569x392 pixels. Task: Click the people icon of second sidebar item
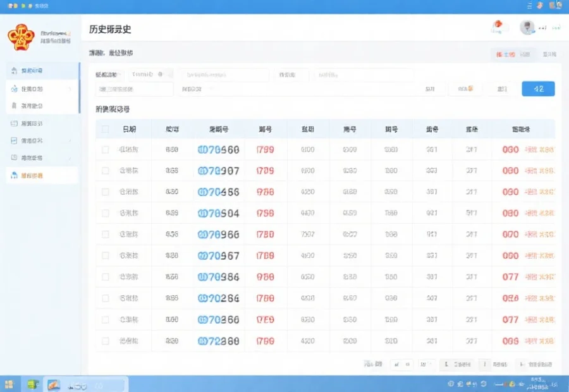15,89
